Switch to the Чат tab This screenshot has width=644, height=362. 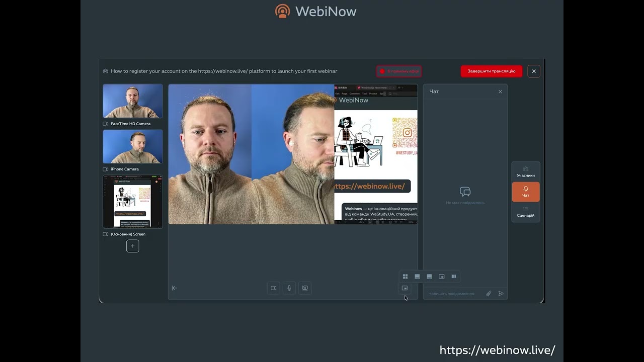point(526,192)
